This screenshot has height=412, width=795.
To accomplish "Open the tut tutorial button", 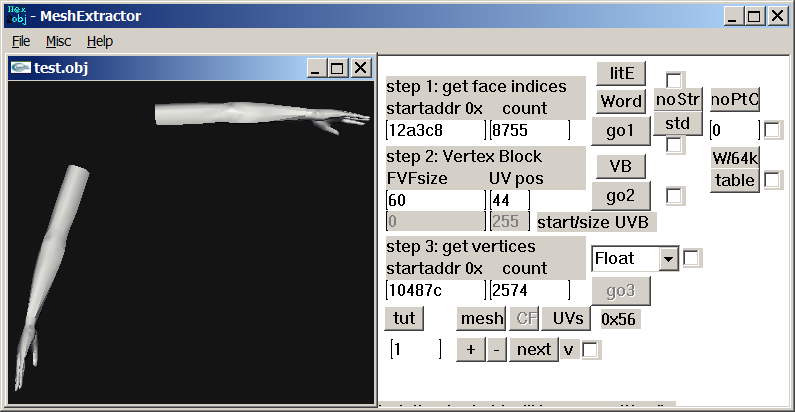I will tap(404, 318).
